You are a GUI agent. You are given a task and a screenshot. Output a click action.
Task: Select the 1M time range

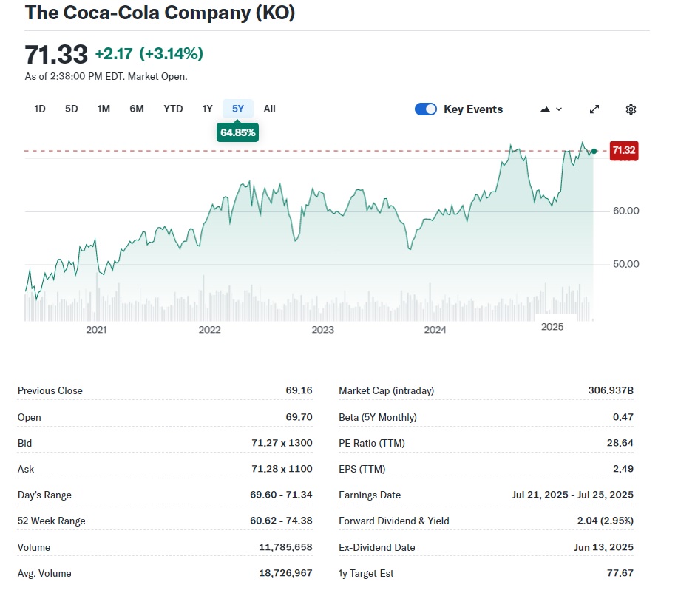[x=104, y=109]
